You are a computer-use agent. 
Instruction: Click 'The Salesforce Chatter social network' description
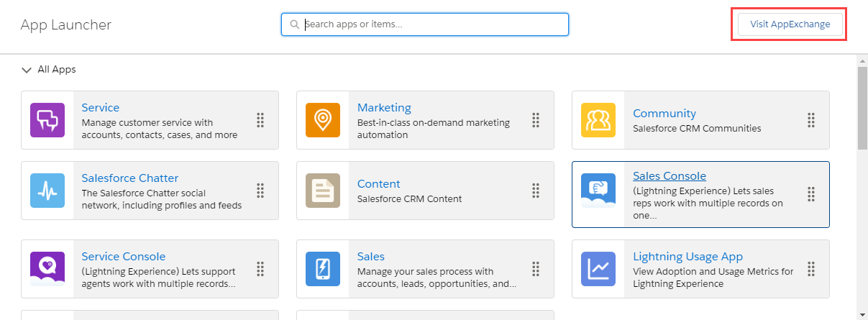(x=162, y=199)
